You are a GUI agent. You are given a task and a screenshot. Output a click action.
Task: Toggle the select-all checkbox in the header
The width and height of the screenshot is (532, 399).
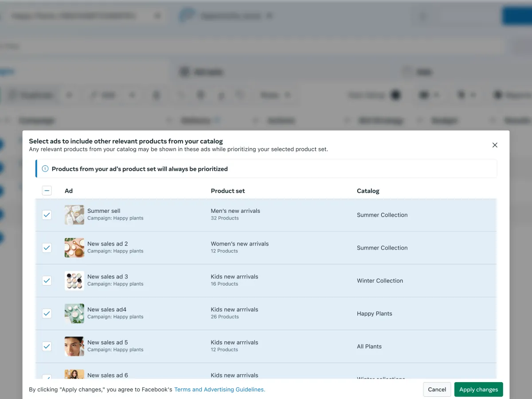click(x=47, y=191)
